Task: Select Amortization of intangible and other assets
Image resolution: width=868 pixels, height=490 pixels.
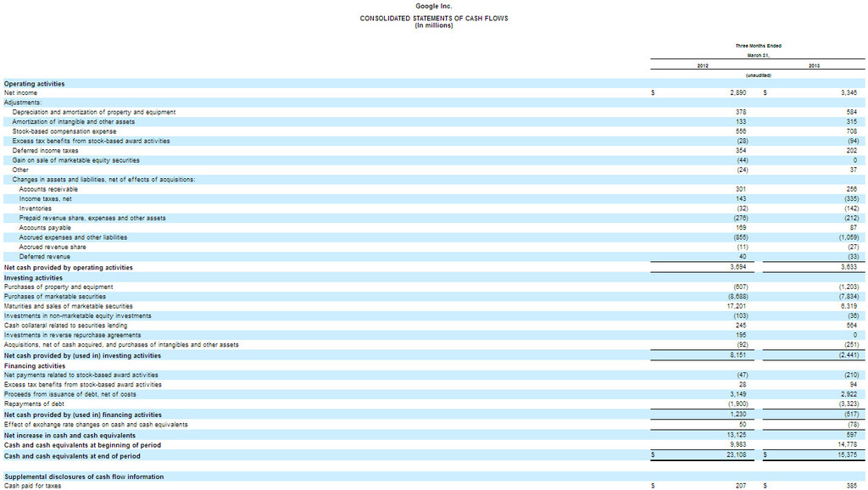Action: click(73, 122)
